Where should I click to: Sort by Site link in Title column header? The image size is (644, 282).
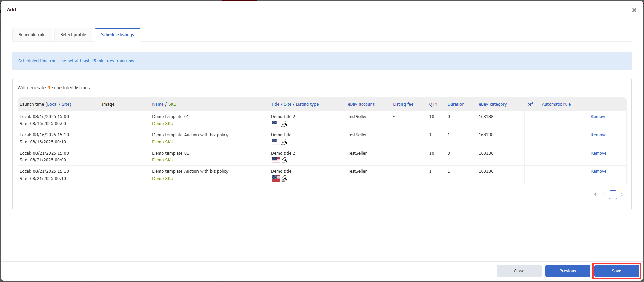click(x=288, y=104)
